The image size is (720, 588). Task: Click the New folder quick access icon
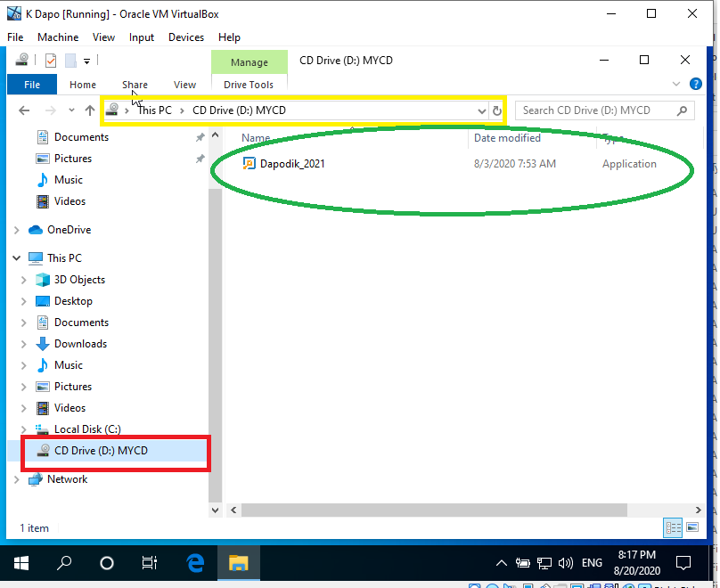point(70,60)
